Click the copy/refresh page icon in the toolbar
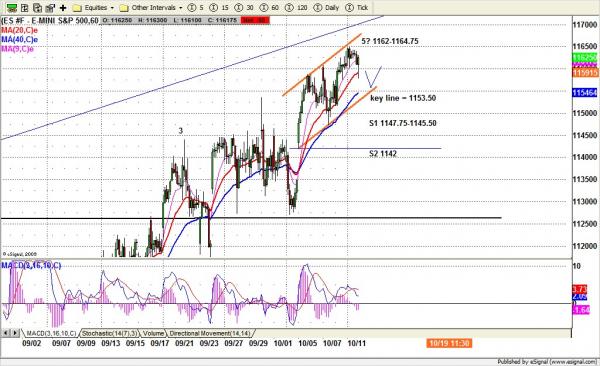This screenshot has width=600, height=366. [37, 8]
